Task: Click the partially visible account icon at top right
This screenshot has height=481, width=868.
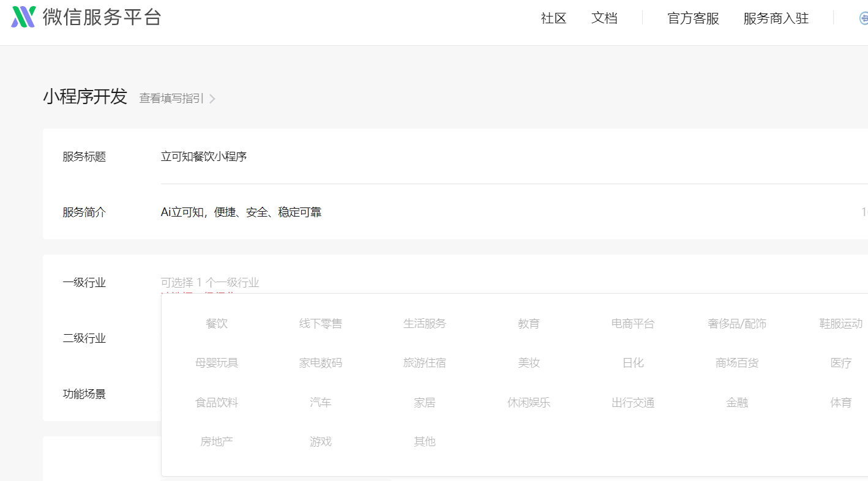Action: click(x=864, y=18)
